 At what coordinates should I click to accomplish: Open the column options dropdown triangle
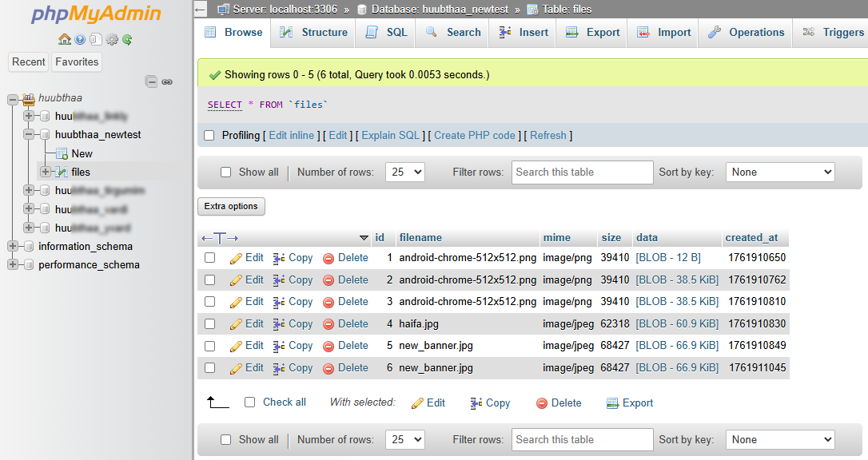click(x=364, y=238)
